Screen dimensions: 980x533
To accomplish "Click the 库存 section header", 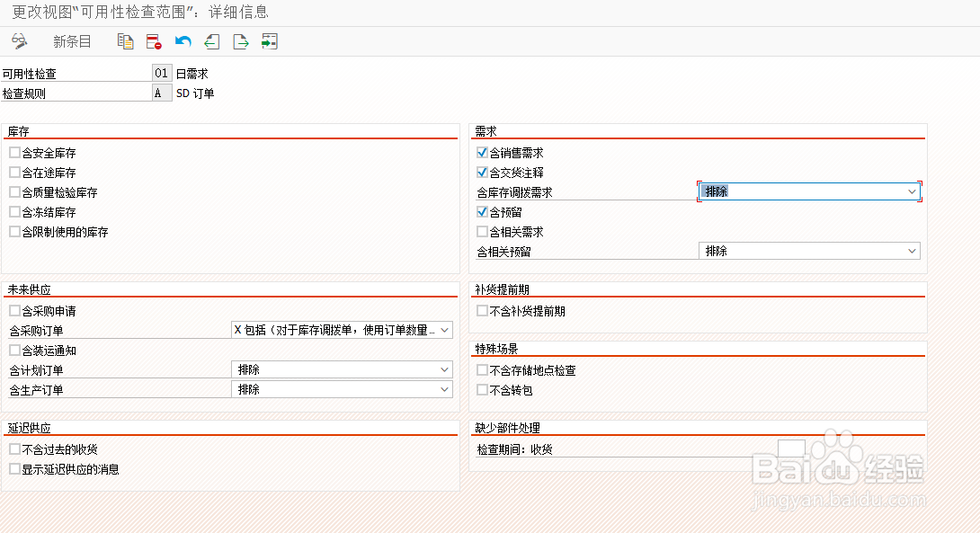I will point(19,131).
